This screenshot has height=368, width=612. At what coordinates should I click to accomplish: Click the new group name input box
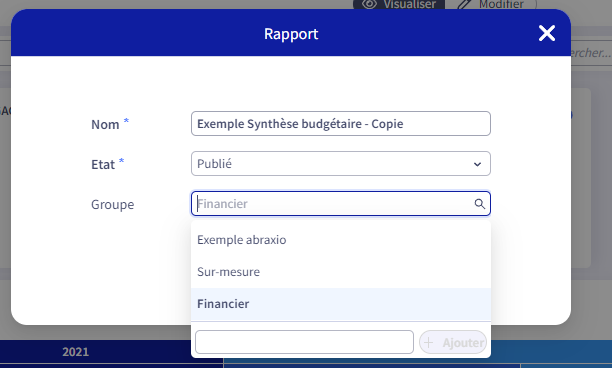[x=304, y=342]
